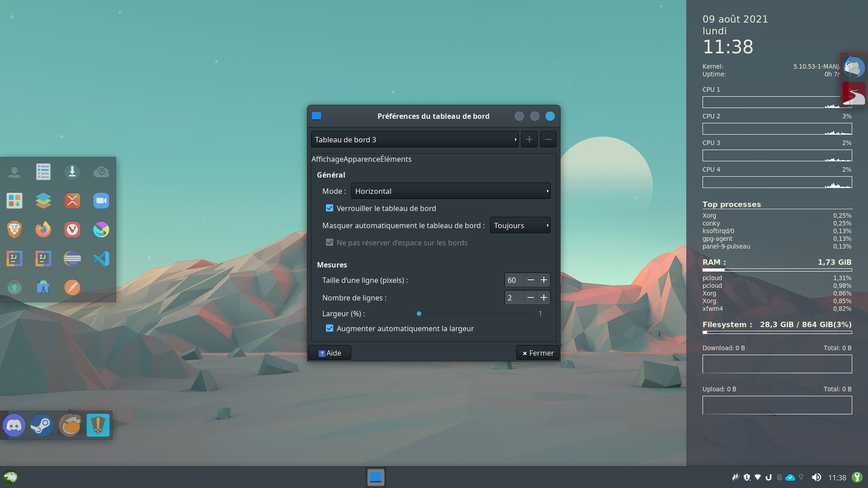
Task: Open the Mode Horizontal dropdown
Action: point(450,191)
